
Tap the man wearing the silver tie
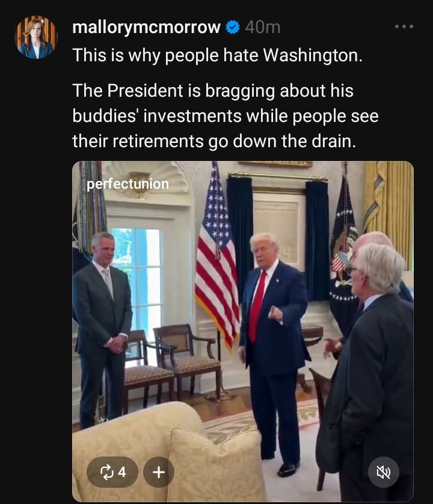[x=102, y=328]
